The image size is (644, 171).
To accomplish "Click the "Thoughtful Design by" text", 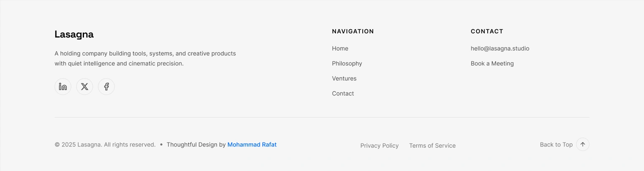I will pyautogui.click(x=196, y=145).
